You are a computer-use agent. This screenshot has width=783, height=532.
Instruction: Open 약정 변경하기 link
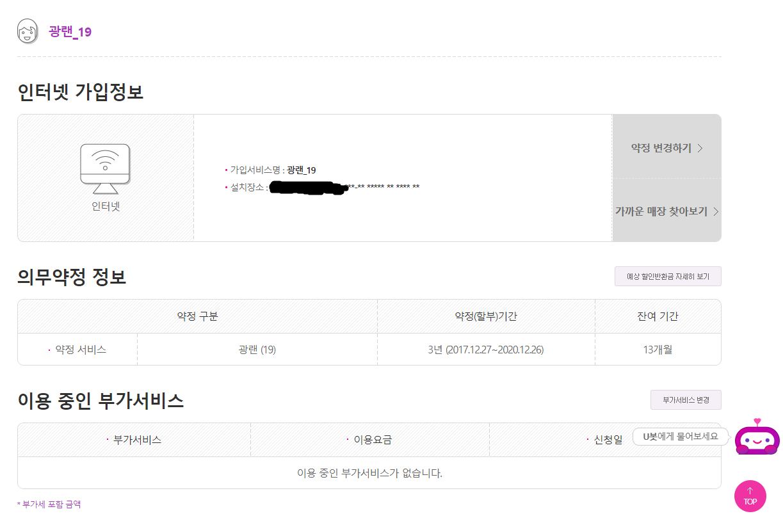(661, 148)
